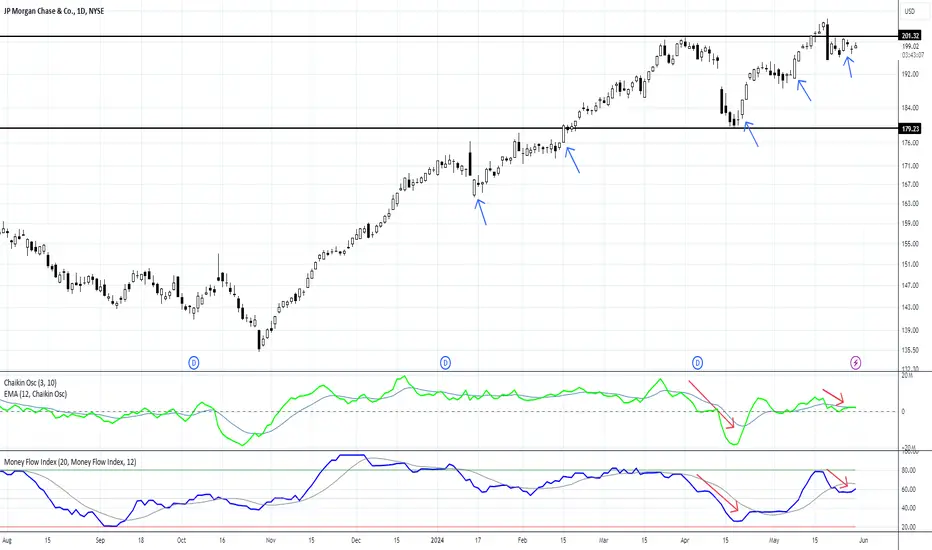Viewport: 932px width, 550px height.
Task: Click the Oct label on time axis
Action: pyautogui.click(x=181, y=540)
